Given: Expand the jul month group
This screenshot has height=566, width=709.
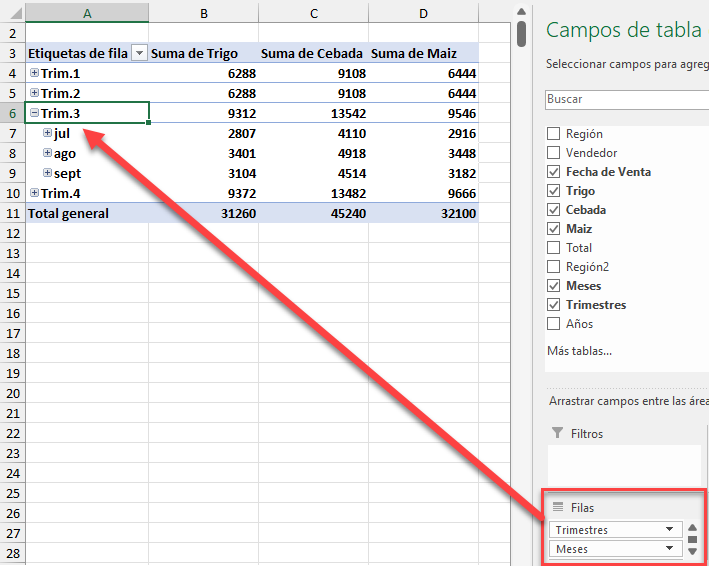Looking at the screenshot, I should 47,132.
